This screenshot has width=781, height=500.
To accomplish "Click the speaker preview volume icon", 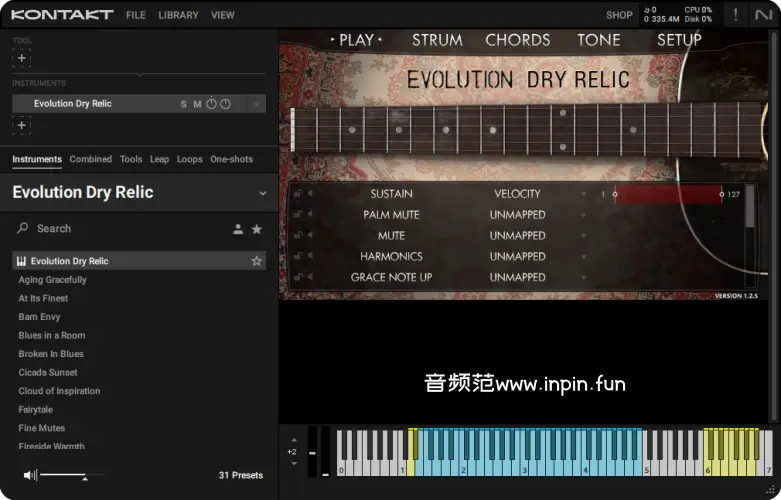I will coord(30,475).
